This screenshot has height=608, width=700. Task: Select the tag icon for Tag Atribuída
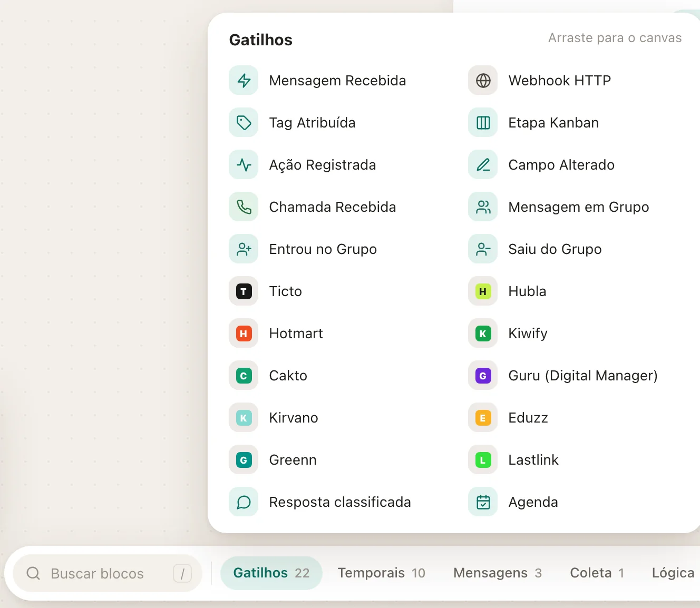tap(244, 123)
